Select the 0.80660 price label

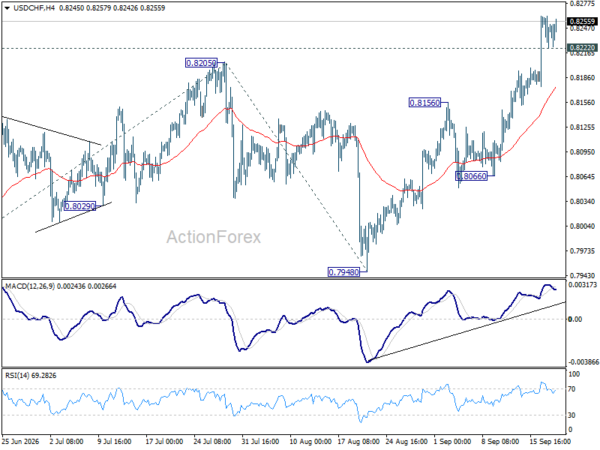[471, 176]
